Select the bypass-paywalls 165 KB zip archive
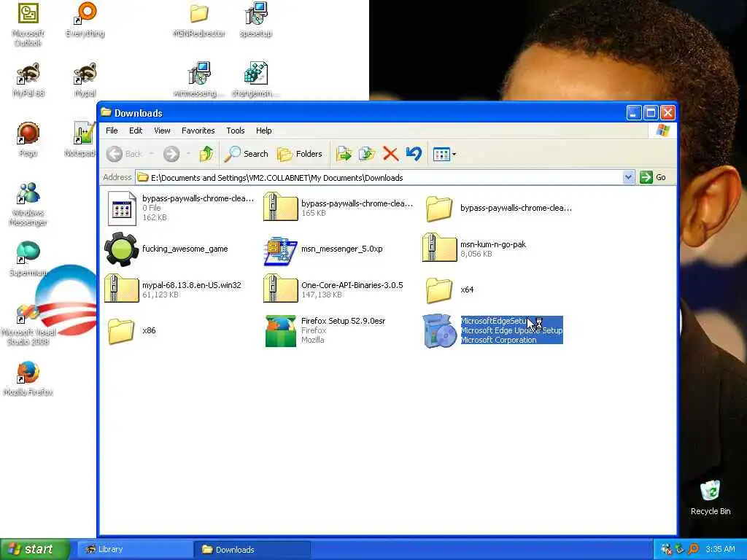The width and height of the screenshot is (747, 560). click(281, 207)
